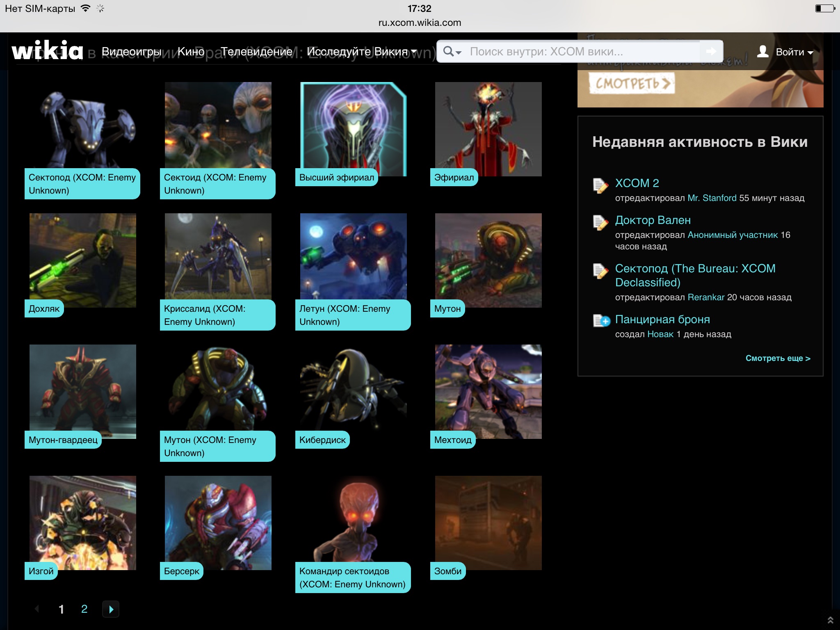
Task: Click the Летун (XCOM: Enemy Unknown) caption
Action: click(353, 315)
